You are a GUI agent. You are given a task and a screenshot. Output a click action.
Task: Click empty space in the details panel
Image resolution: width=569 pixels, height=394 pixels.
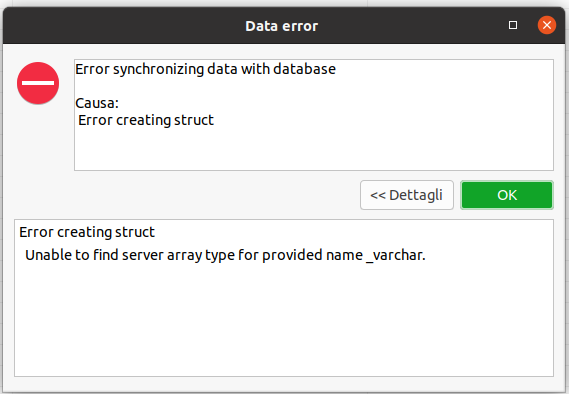284,319
